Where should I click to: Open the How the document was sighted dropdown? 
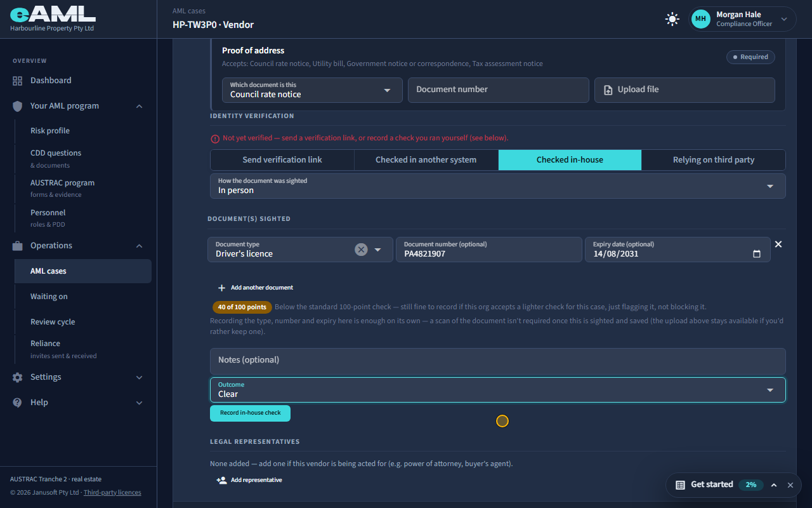tap(498, 186)
